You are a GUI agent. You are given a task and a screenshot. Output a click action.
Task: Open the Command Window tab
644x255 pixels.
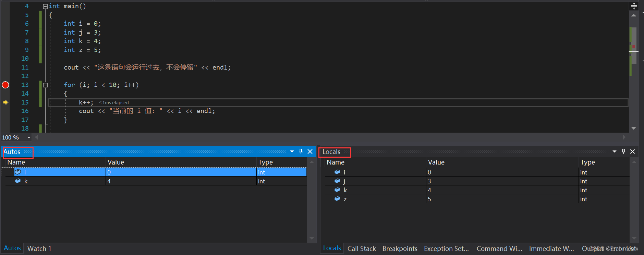point(499,248)
